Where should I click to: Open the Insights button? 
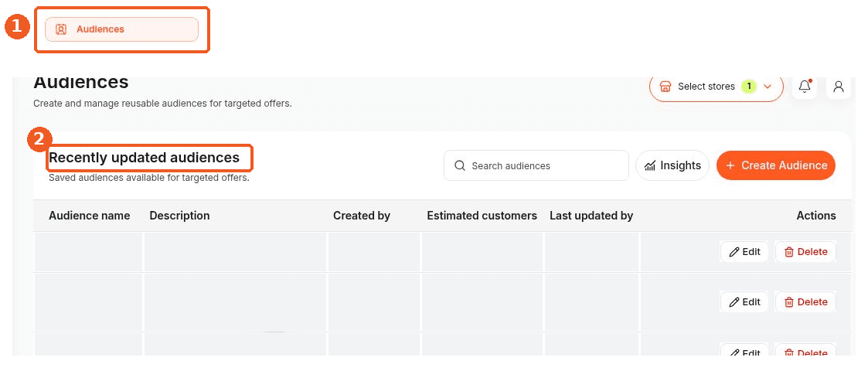tap(672, 165)
